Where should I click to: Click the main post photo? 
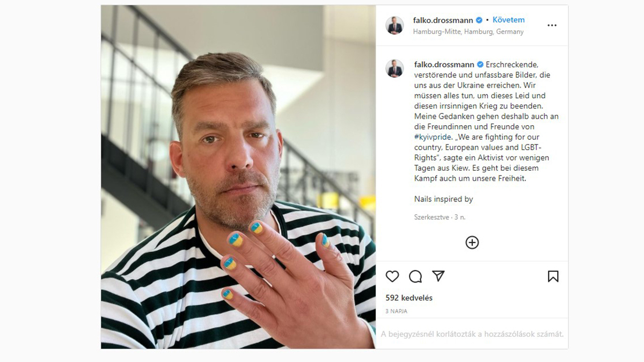tap(238, 177)
